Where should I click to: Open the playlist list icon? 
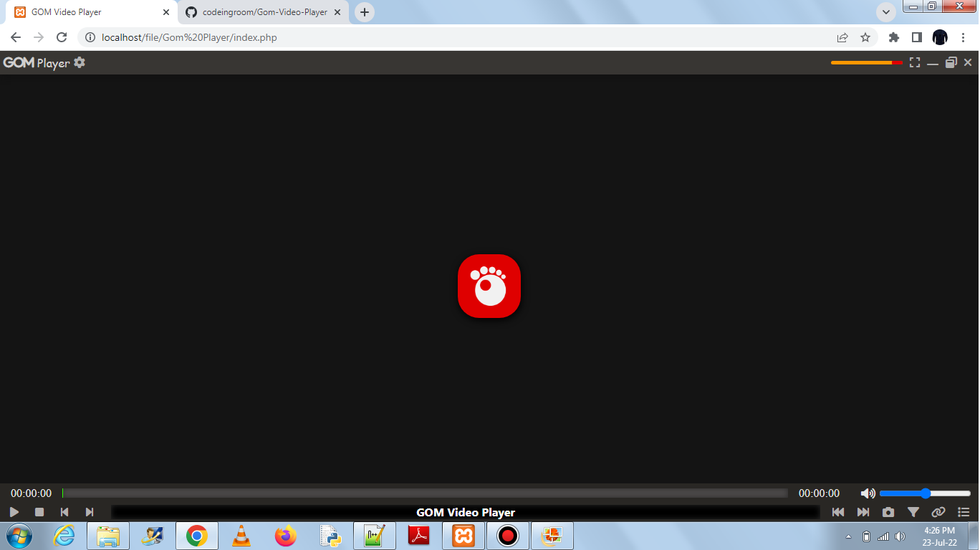[x=964, y=512]
